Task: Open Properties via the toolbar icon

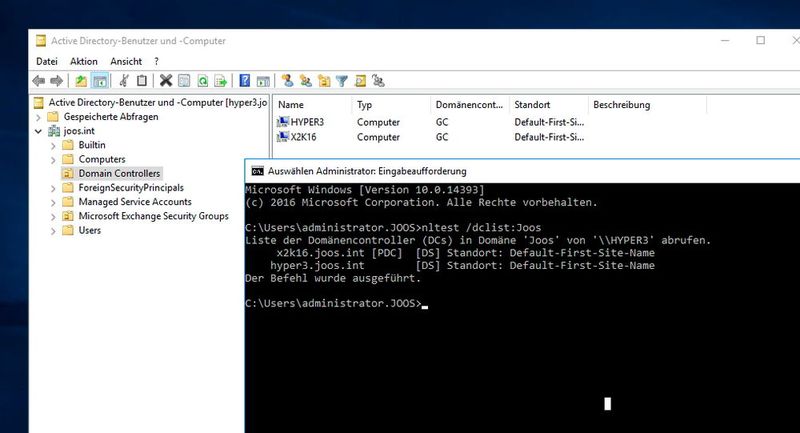Action: [x=184, y=81]
